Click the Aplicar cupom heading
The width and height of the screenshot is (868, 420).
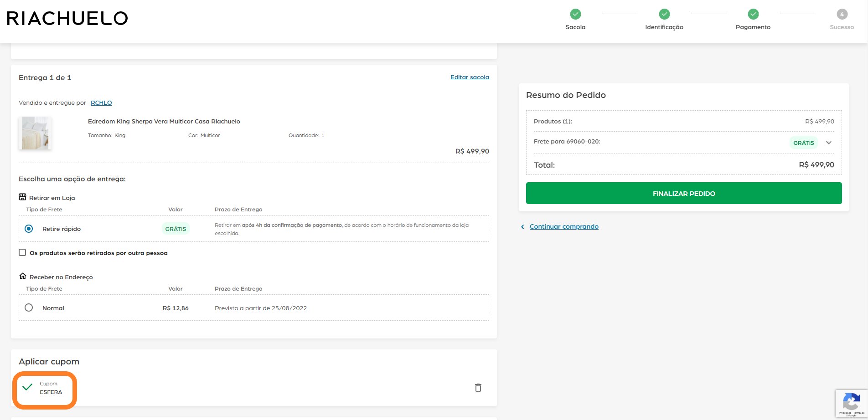tap(49, 362)
